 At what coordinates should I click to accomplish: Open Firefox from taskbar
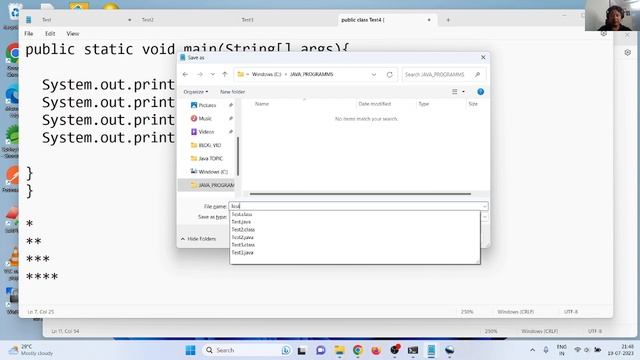376,350
